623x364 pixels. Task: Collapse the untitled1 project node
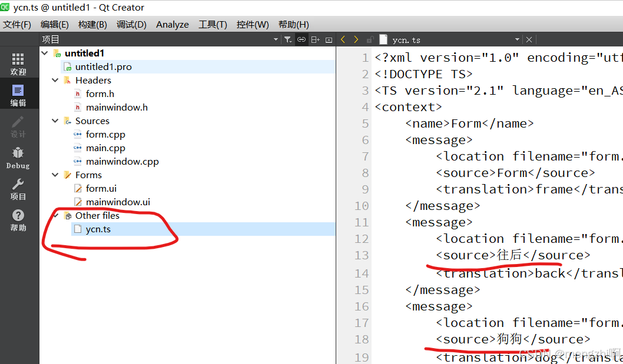coord(45,53)
